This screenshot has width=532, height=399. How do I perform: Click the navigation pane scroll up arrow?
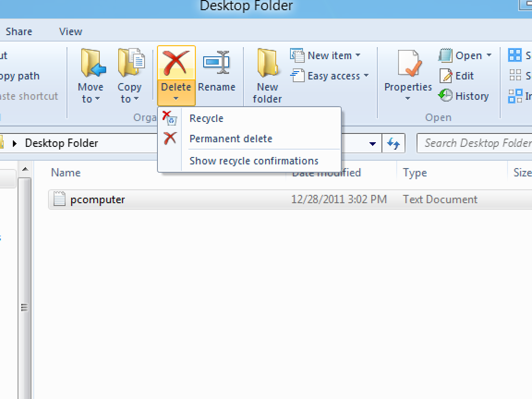click(x=25, y=169)
